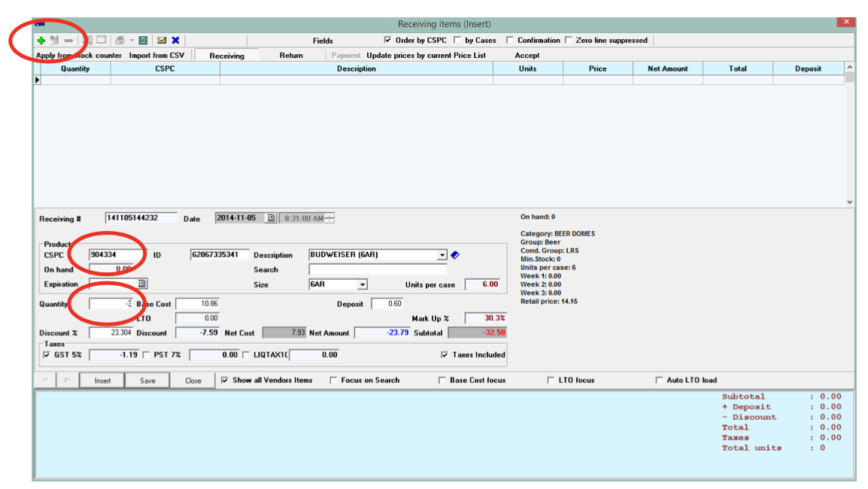The width and height of the screenshot is (868, 489).
Task: Open the Expiration calendar picker icon
Action: [141, 284]
